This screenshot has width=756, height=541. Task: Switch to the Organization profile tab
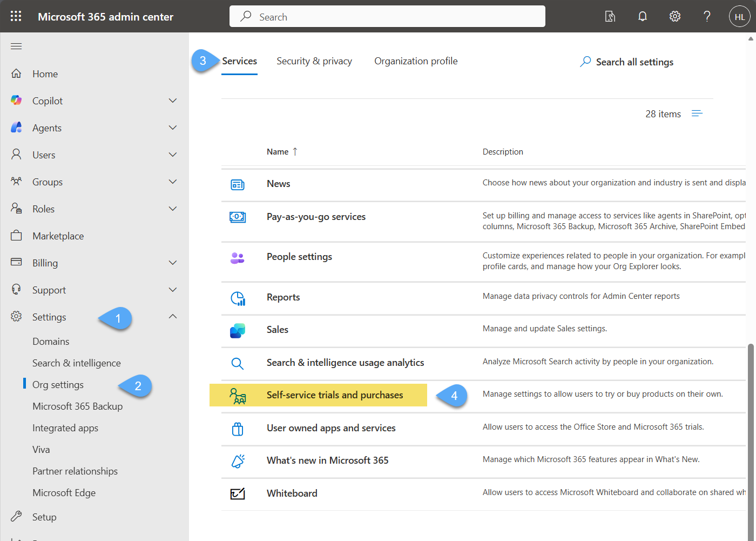point(416,61)
